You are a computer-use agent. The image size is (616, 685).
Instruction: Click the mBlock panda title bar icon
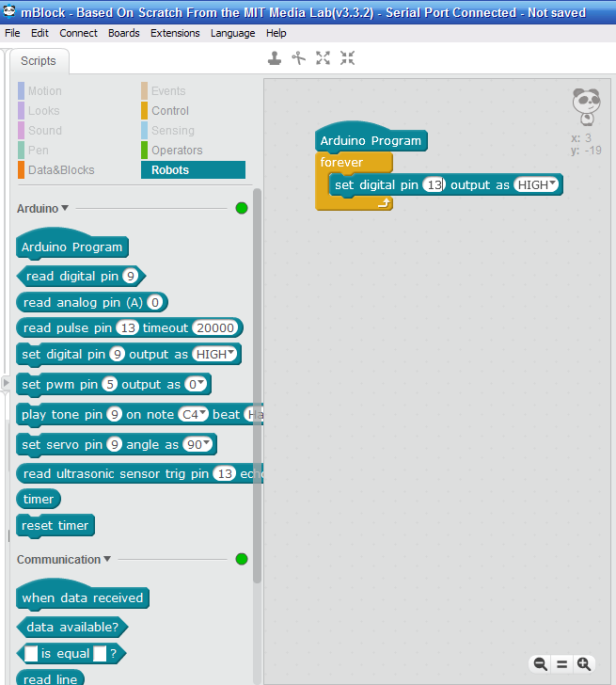pos(9,11)
